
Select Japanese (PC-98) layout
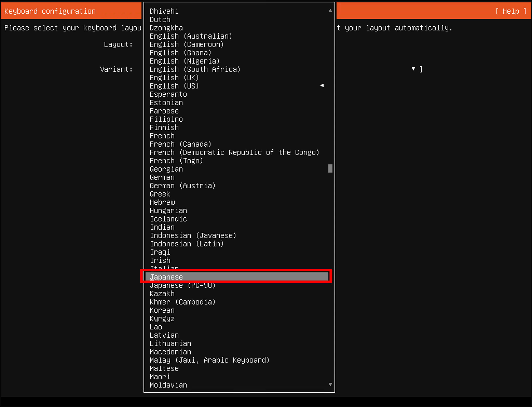pyautogui.click(x=183, y=285)
